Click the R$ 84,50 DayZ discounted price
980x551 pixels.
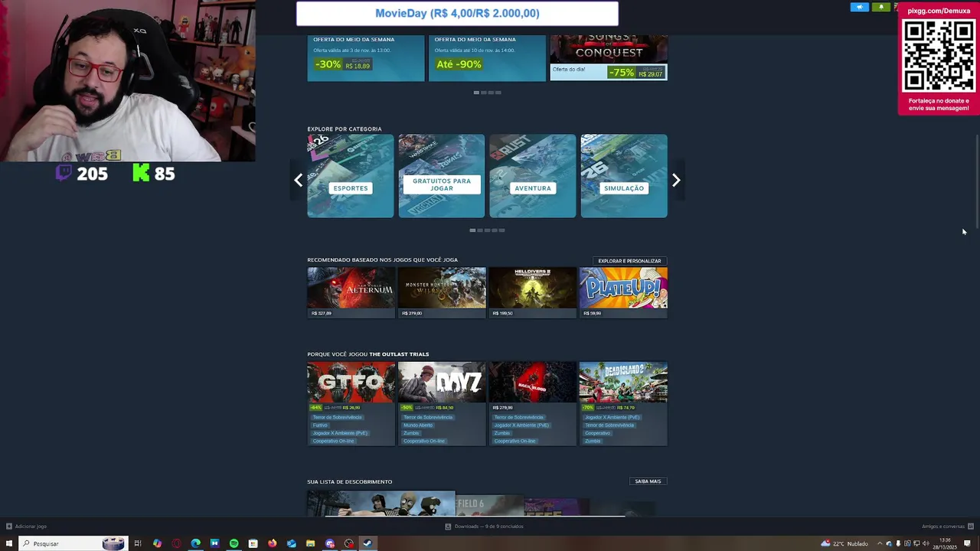(444, 408)
